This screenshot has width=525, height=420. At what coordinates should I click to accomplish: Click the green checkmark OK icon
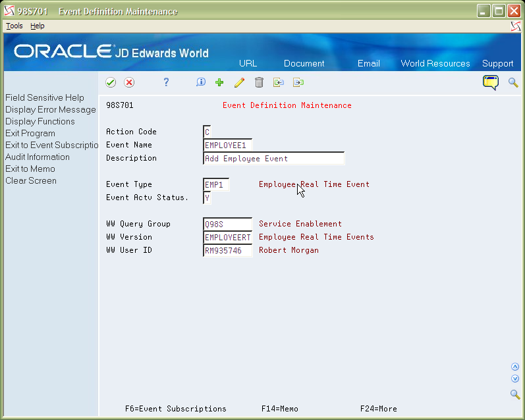point(111,82)
